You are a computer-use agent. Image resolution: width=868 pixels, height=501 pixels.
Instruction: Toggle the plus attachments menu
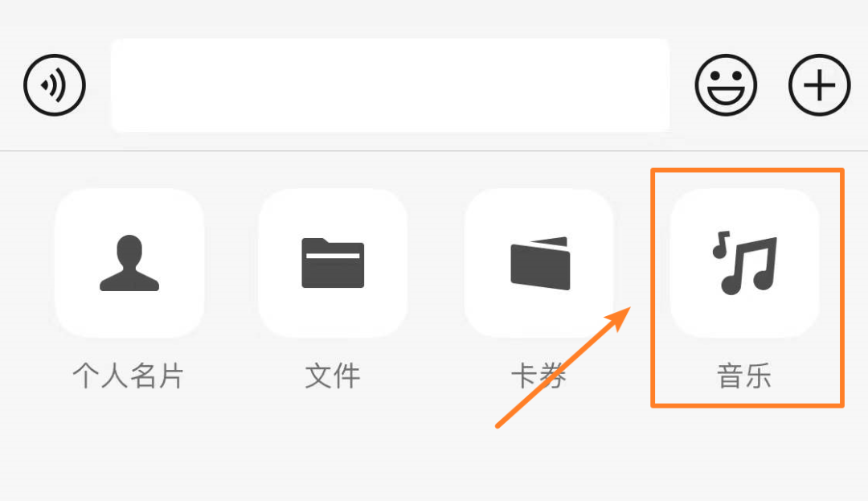819,85
